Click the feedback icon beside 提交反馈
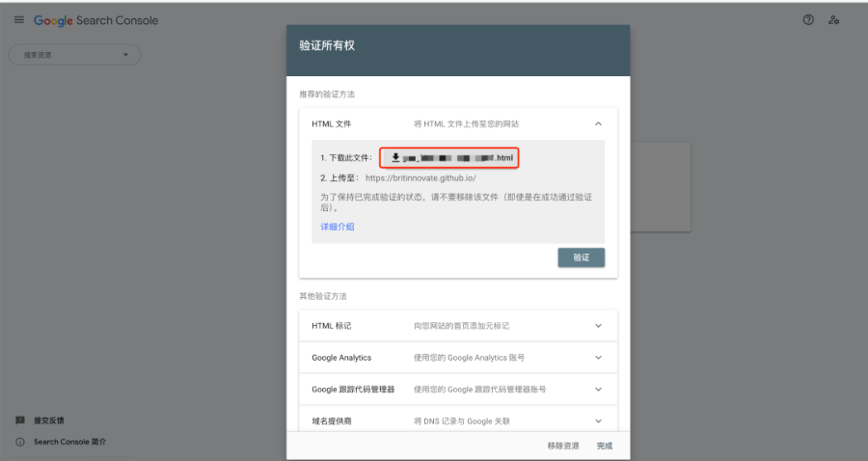This screenshot has width=868, height=461. (x=20, y=420)
